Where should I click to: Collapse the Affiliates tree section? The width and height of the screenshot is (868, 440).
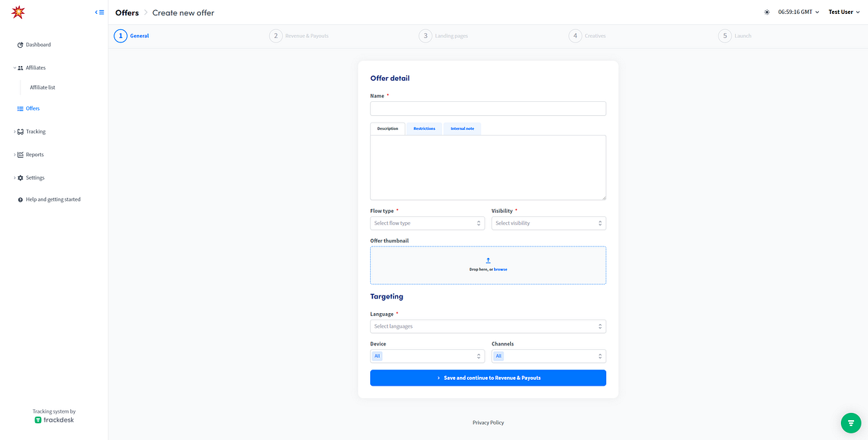(x=15, y=67)
